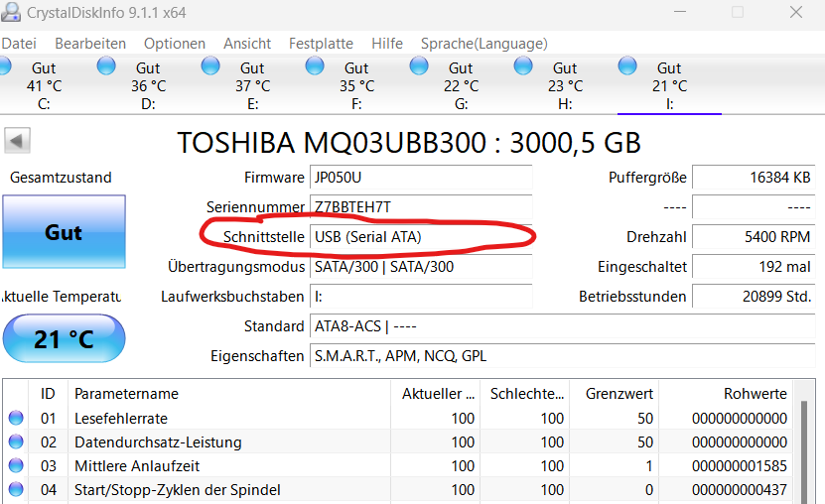
Task: Click the Eingeschaltet value 192 mal
Action: (754, 267)
